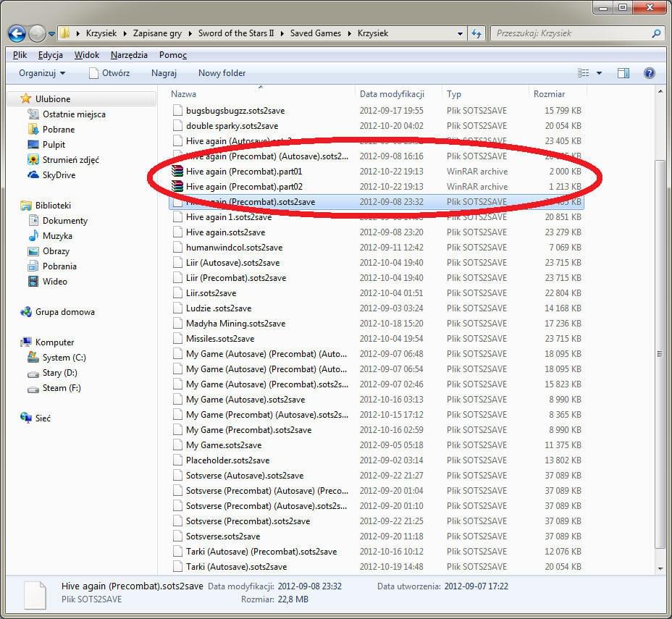Open Sieć network in sidebar
Image resolution: width=672 pixels, height=619 pixels.
35,418
